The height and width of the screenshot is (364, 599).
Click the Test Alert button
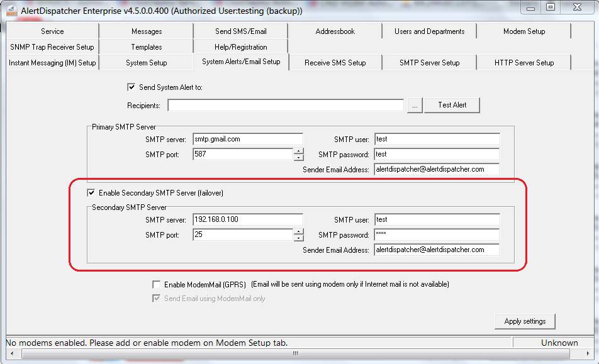point(452,105)
